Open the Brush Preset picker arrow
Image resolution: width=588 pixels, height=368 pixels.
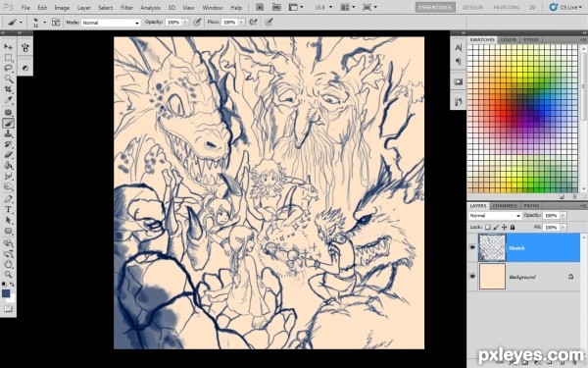(45, 23)
